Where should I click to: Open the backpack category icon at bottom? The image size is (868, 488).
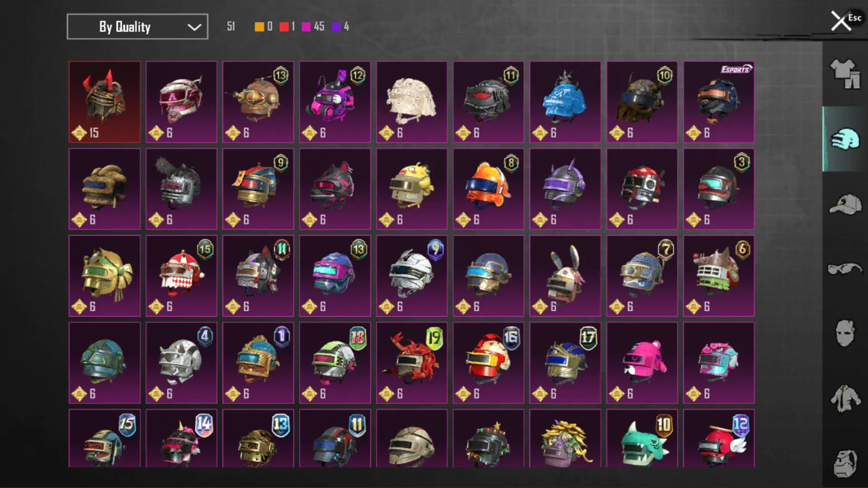(844, 463)
